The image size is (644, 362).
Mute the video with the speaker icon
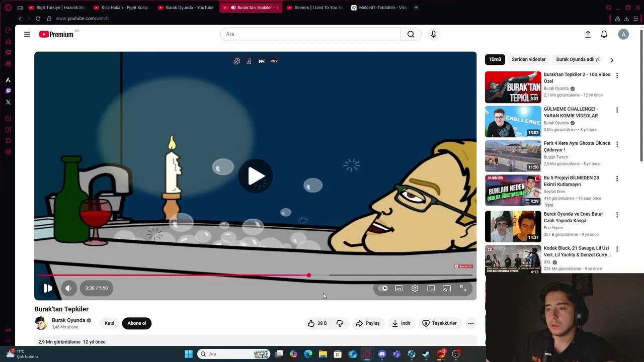68,288
